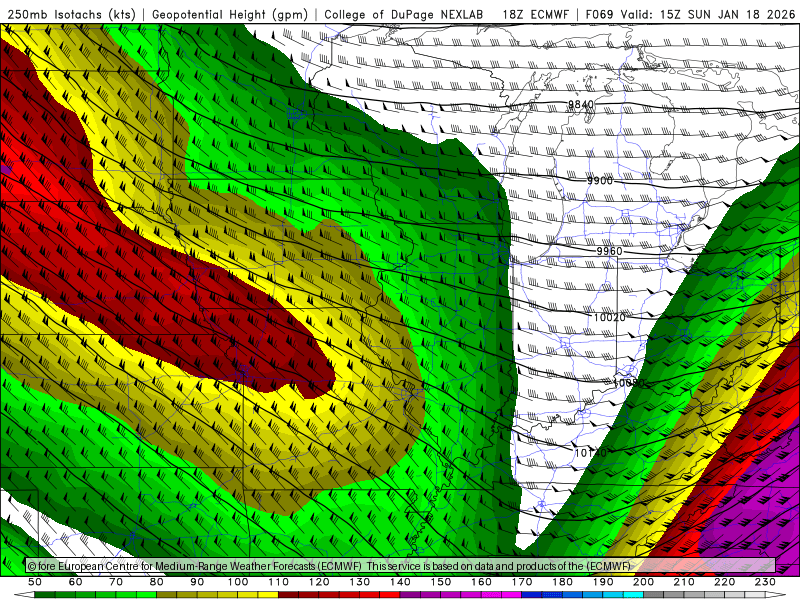800x600 pixels.
Task: Click the 140 value on the color scale
Action: (x=400, y=582)
